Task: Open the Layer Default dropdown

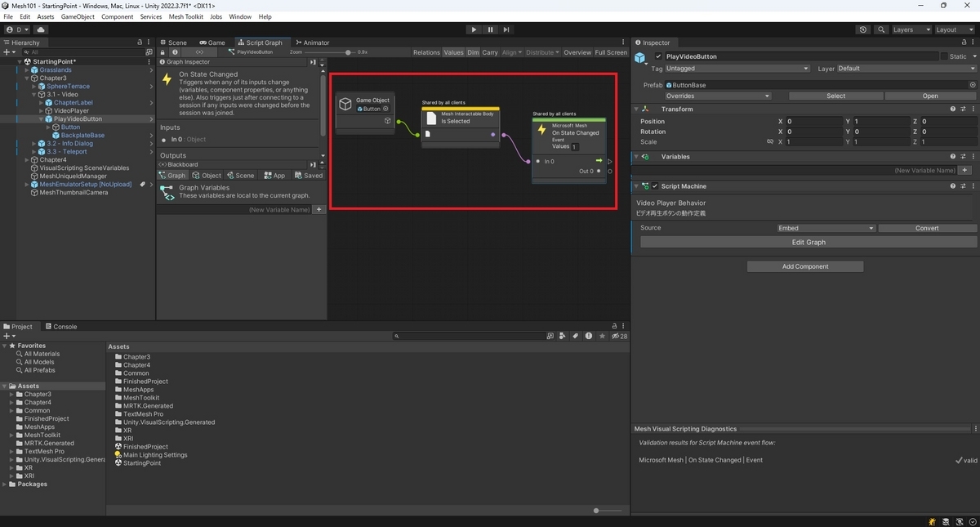Action: coord(906,69)
